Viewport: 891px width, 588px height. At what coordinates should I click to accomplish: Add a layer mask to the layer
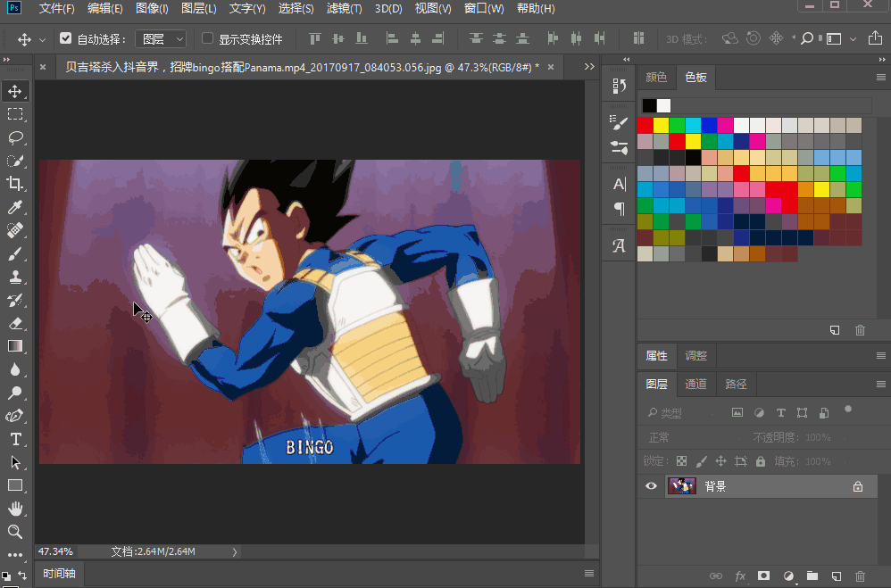click(763, 576)
